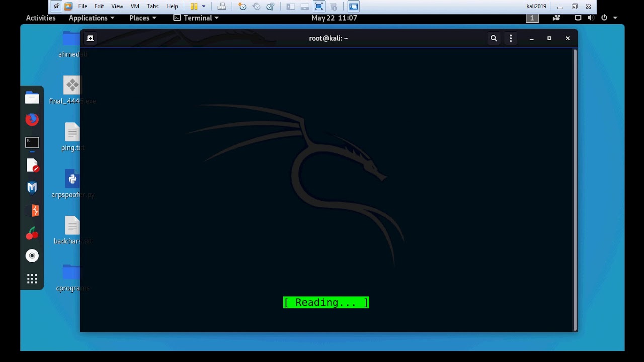The image size is (644, 362).
Task: Open the terminal three-dot menu
Action: 511,38
